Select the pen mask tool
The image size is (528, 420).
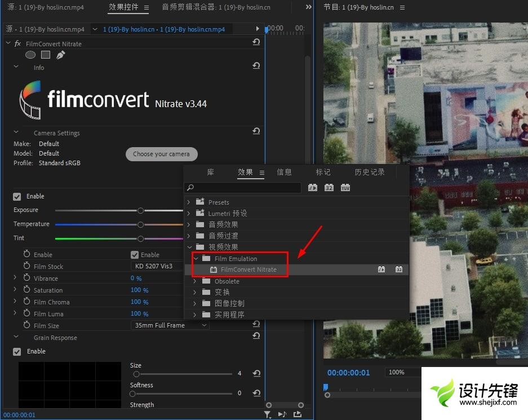pos(60,55)
